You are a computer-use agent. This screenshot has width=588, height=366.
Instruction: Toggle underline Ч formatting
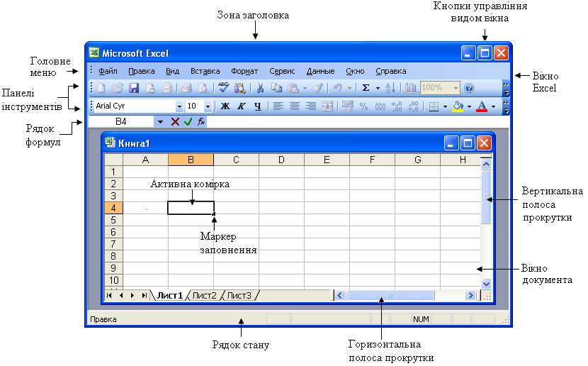257,106
